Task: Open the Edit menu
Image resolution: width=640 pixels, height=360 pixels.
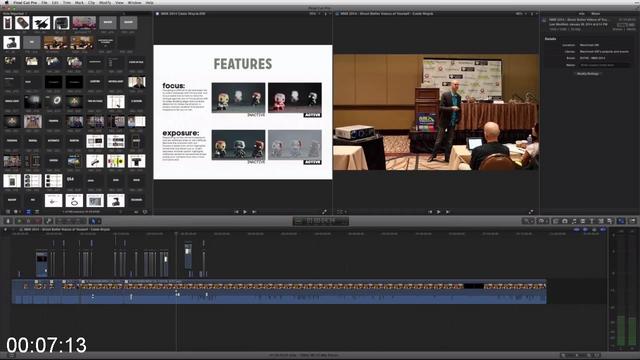Action: 55,2
